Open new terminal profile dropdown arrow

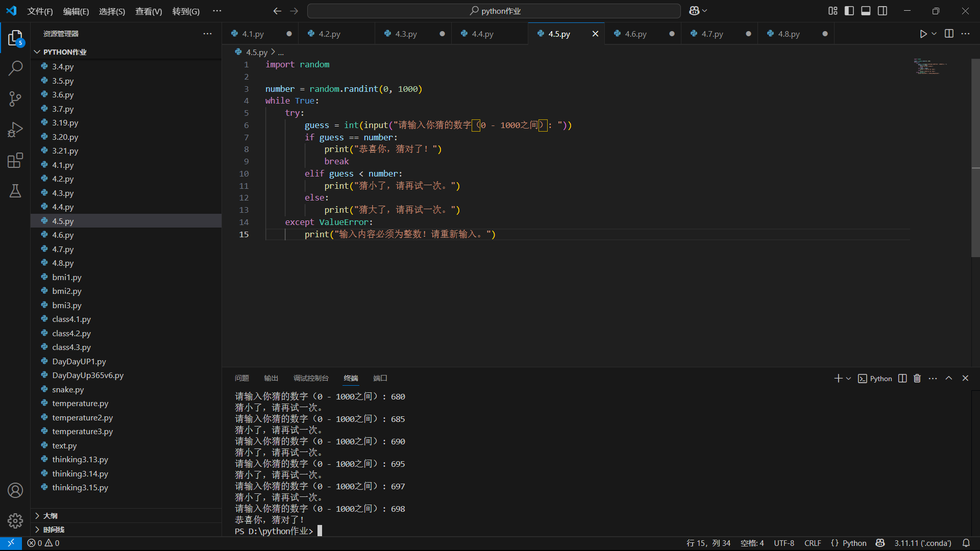(849, 378)
